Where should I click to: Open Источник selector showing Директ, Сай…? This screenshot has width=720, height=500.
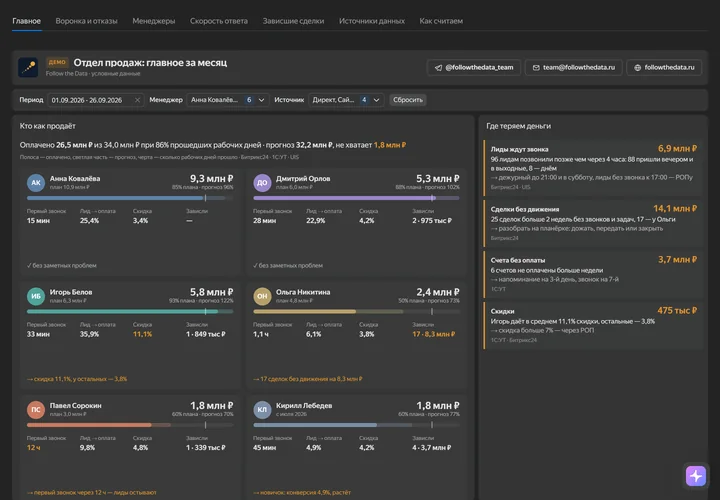346,100
